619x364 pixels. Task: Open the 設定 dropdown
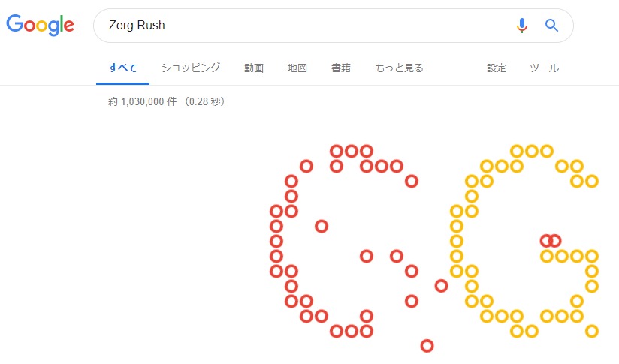(497, 68)
